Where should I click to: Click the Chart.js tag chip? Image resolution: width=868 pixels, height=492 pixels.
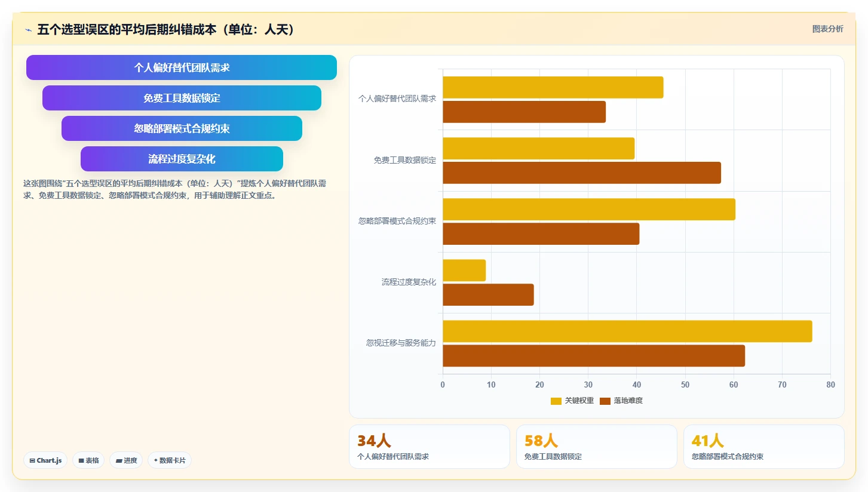tap(45, 460)
